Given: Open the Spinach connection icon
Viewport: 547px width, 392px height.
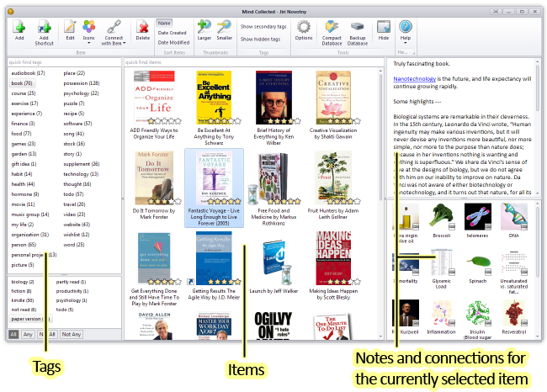Looking at the screenshot, I should pos(478,262).
